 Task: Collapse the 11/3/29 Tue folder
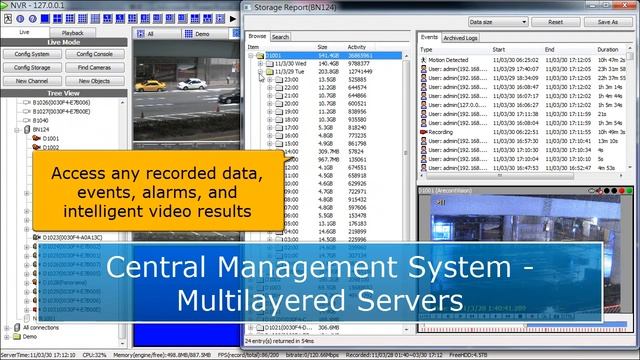(260, 71)
